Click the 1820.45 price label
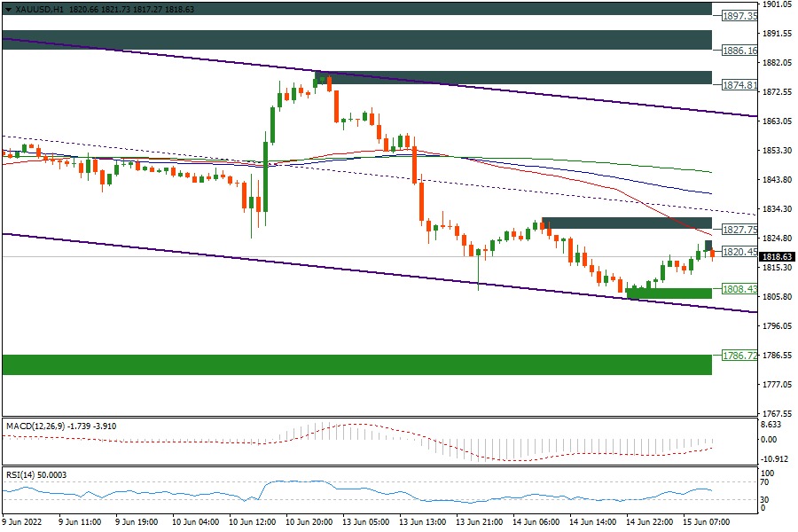Viewport: 798px width, 532px height. pos(739,252)
